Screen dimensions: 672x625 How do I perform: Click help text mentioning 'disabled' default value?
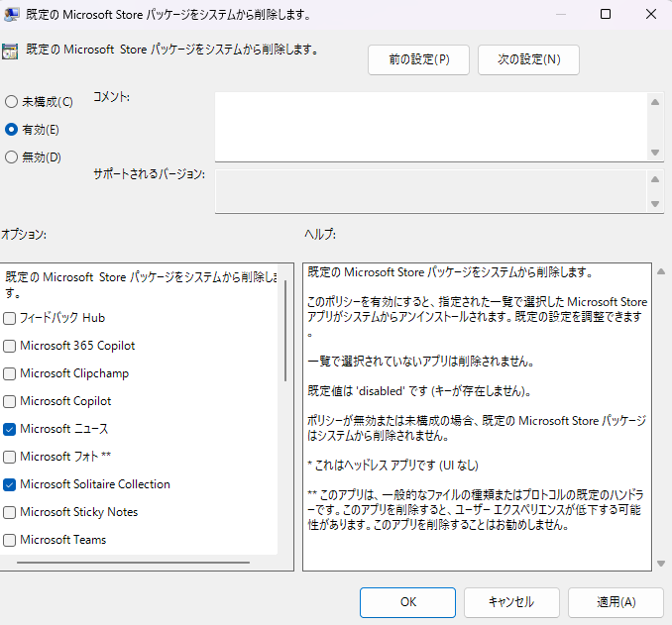point(419,390)
